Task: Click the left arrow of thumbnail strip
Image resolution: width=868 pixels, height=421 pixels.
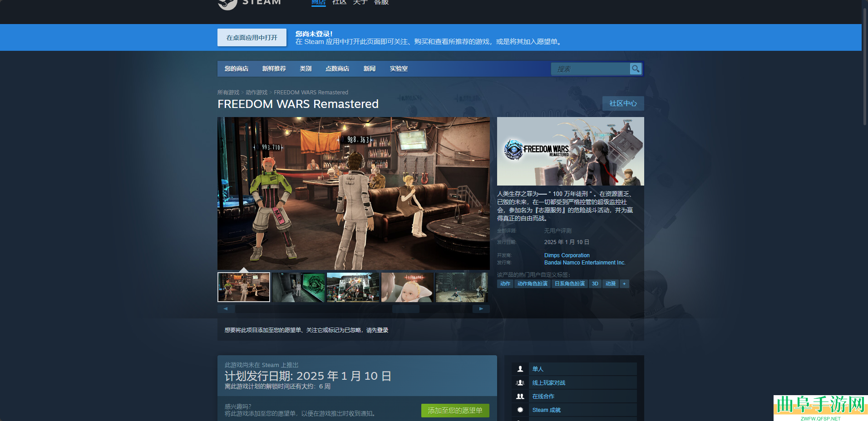Action: point(226,309)
